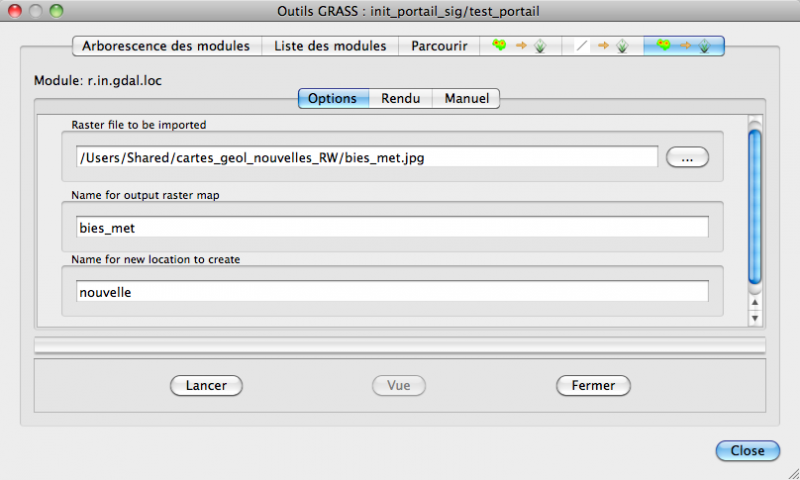Screen dimensions: 800x480
Task: Go to the Parcourir tab
Action: (x=438, y=46)
